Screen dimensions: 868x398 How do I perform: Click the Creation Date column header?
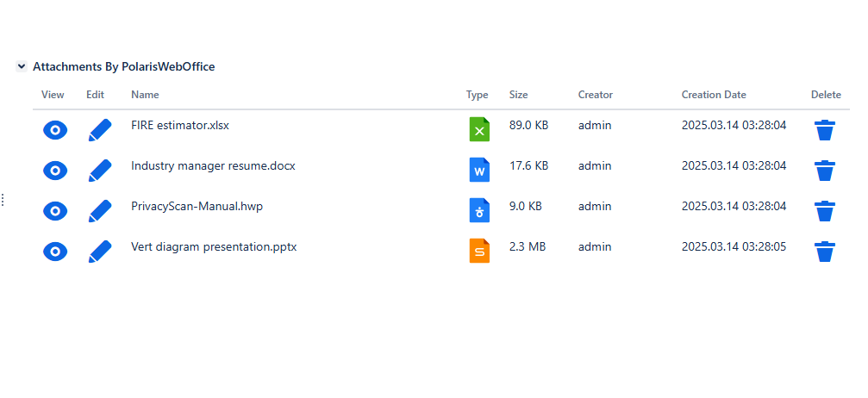click(x=714, y=95)
